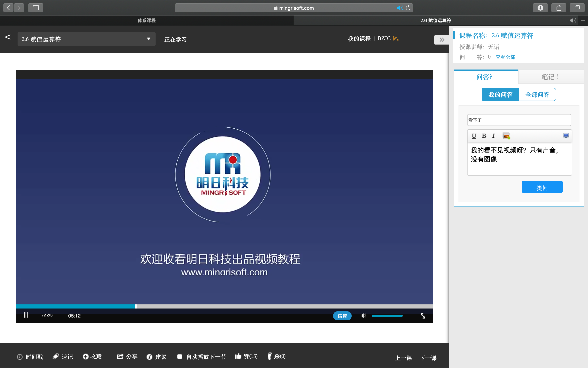Click into the question body text area
The height and width of the screenshot is (368, 588).
tap(519, 158)
